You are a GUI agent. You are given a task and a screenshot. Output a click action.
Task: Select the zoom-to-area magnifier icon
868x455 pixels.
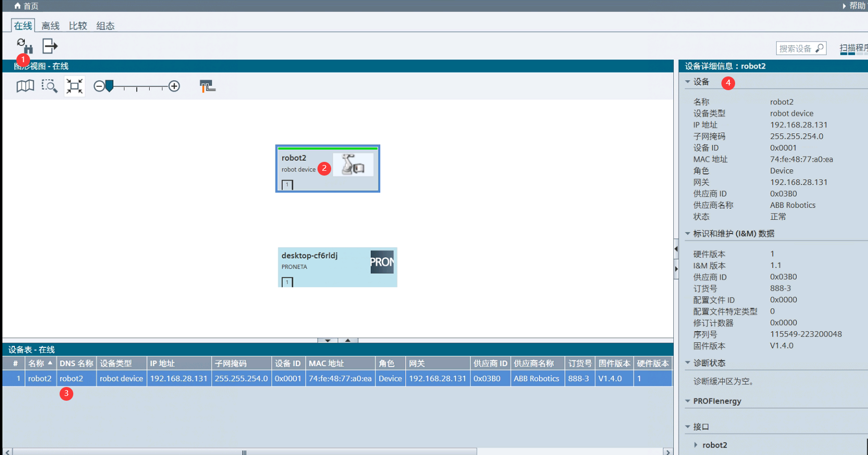50,86
